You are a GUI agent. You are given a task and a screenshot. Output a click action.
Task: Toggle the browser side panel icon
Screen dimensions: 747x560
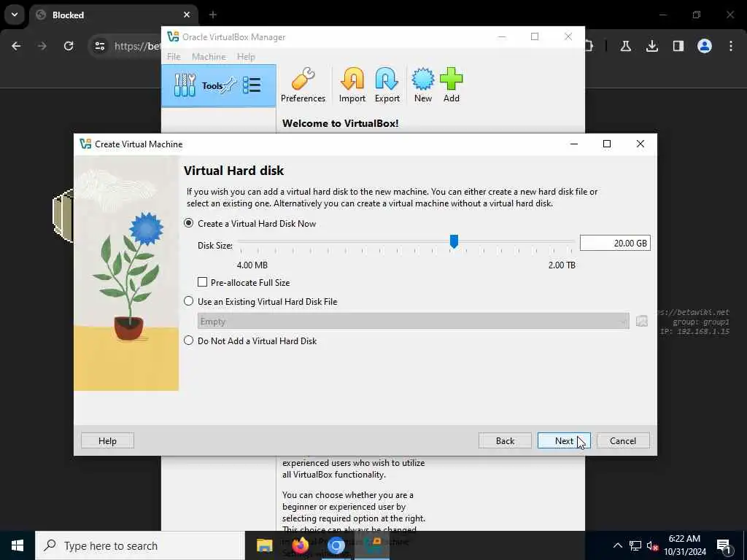678,46
